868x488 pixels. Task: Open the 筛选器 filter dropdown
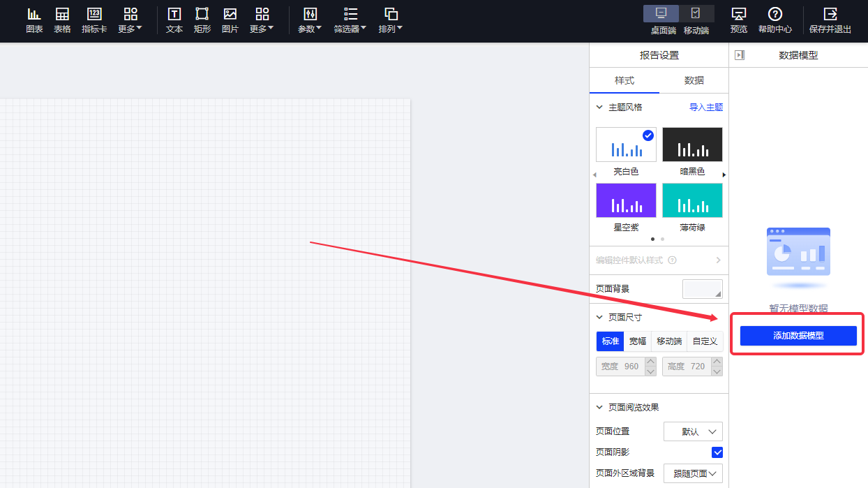[x=350, y=20]
